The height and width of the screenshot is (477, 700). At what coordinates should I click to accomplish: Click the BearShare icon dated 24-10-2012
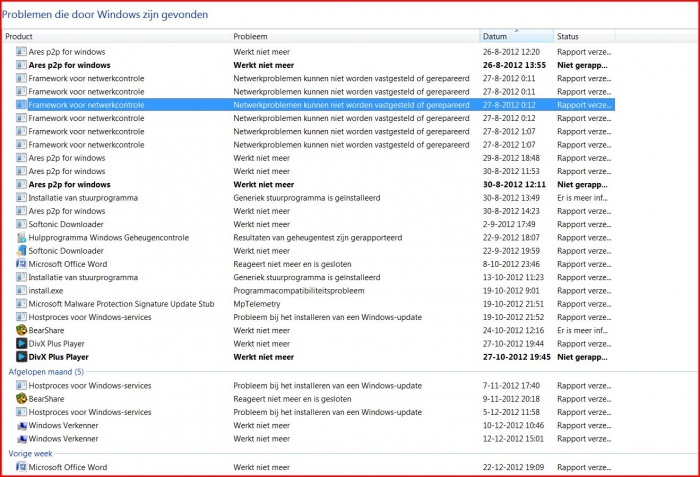(21, 330)
